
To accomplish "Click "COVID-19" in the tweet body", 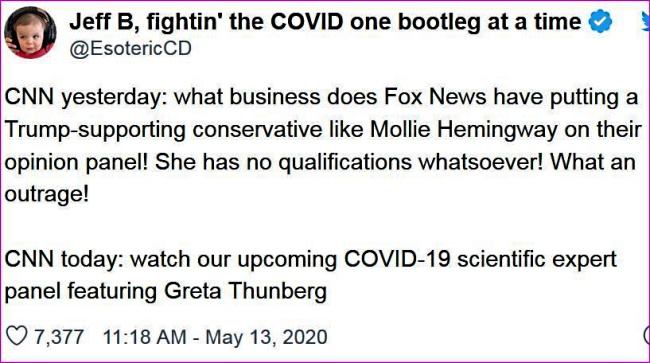I will tap(397, 259).
